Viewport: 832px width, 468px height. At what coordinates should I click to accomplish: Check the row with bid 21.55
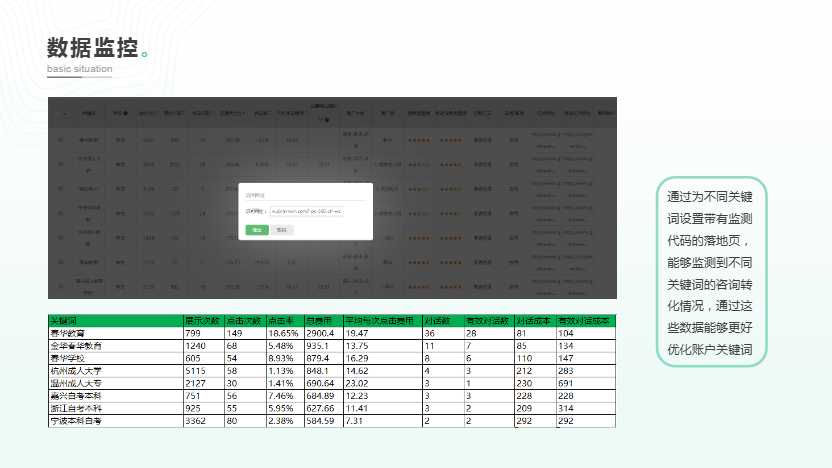pyautogui.click(x=60, y=286)
